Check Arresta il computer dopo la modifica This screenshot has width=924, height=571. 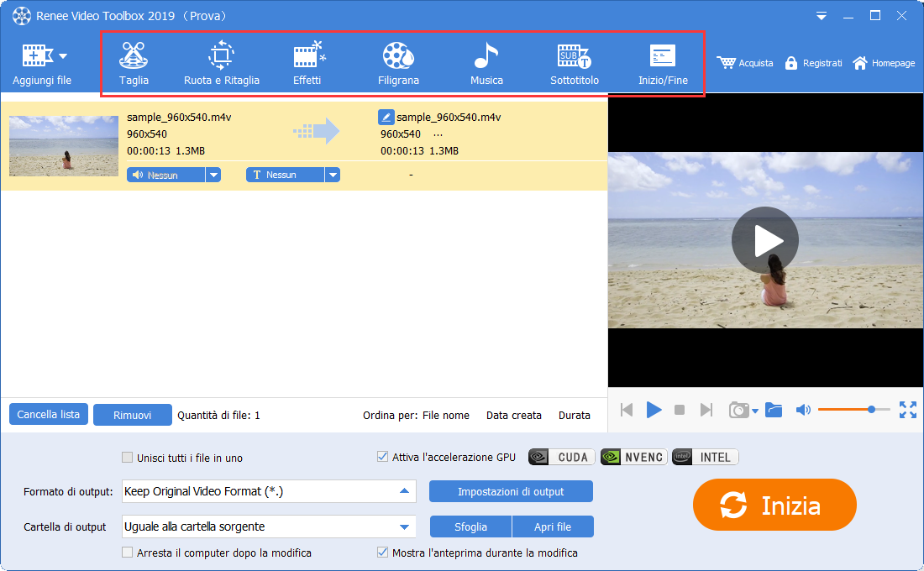point(128,553)
